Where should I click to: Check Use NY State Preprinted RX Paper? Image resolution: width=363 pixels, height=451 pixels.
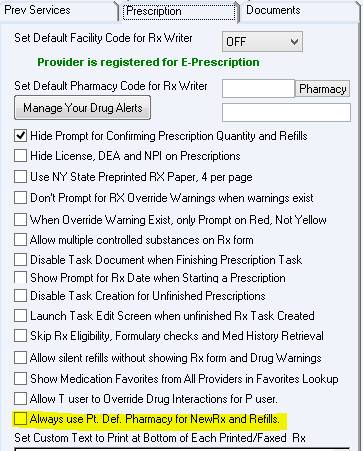click(x=20, y=177)
